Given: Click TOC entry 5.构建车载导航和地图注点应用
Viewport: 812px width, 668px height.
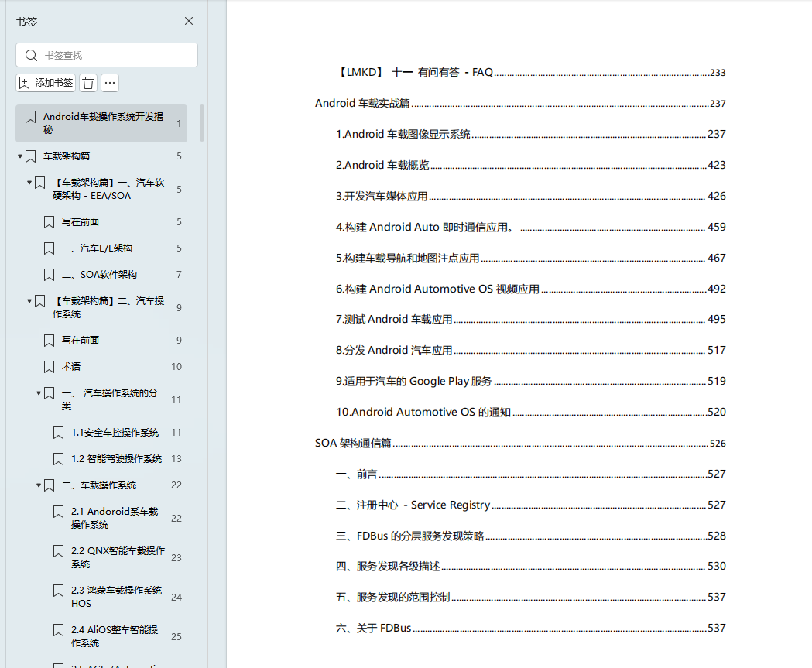Looking at the screenshot, I should 531,258.
